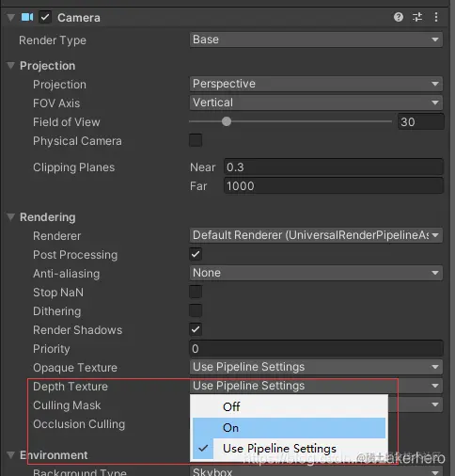
Task: Click the Near clipping plane field
Action: (x=334, y=167)
